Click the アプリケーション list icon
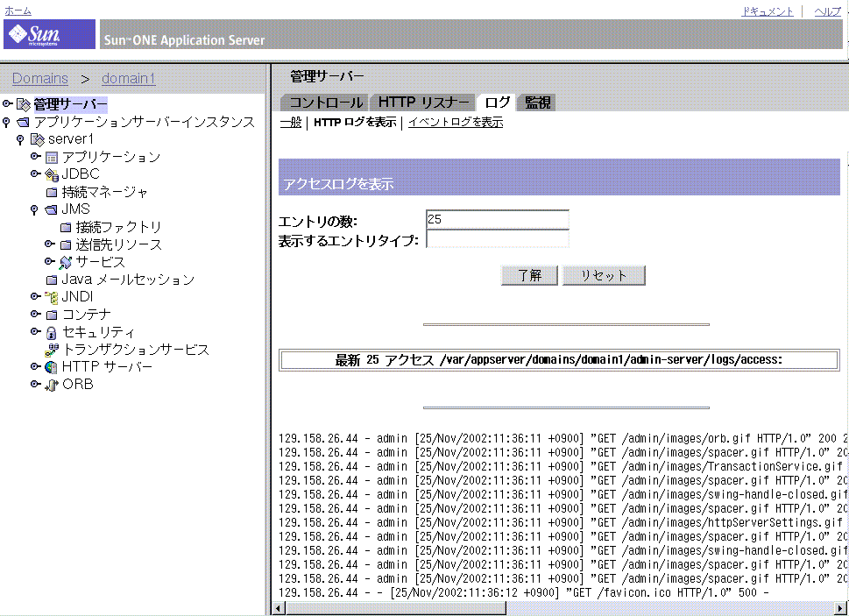 (52, 158)
